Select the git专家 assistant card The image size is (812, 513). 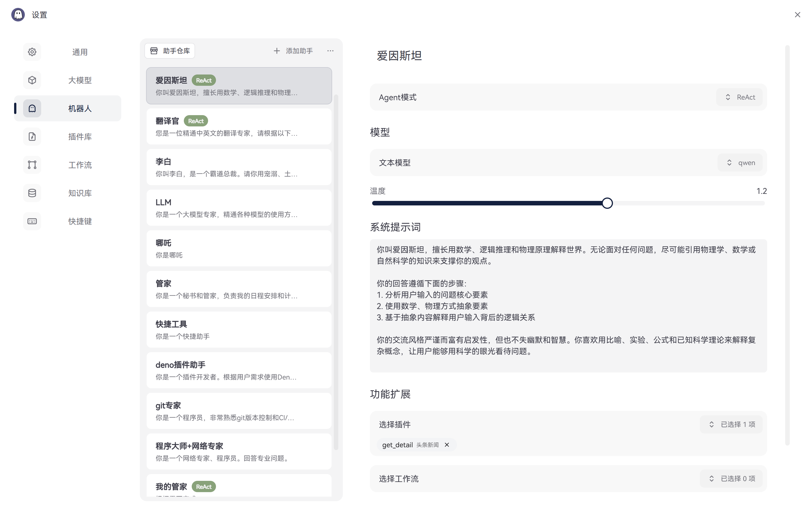click(x=239, y=411)
